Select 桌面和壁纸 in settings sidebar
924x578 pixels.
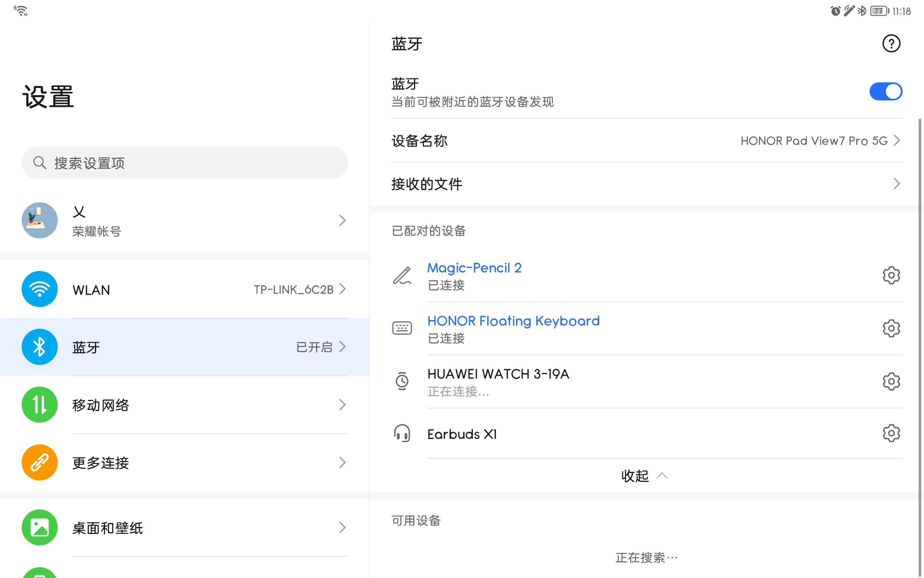point(185,527)
